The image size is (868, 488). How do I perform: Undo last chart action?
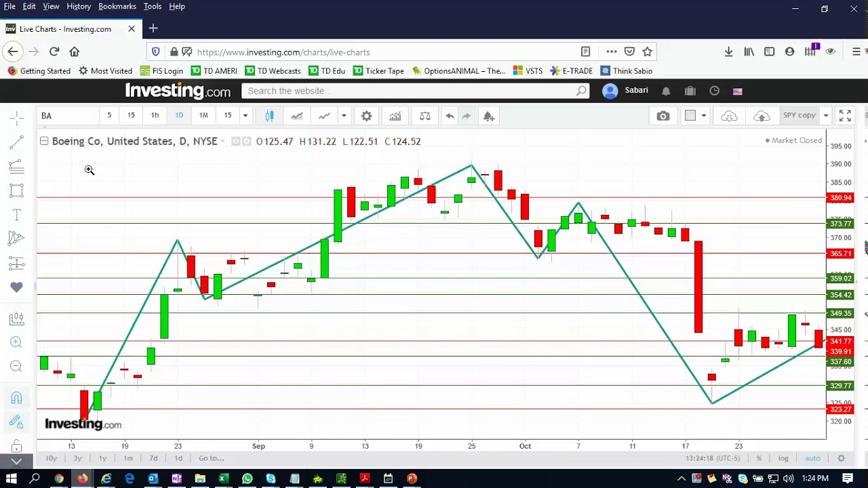coord(450,116)
